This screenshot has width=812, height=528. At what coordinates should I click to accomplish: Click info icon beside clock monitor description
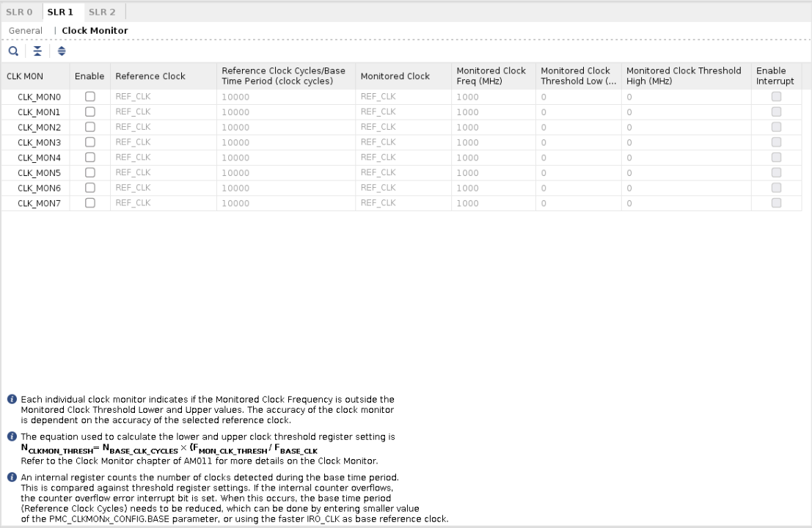click(x=12, y=400)
